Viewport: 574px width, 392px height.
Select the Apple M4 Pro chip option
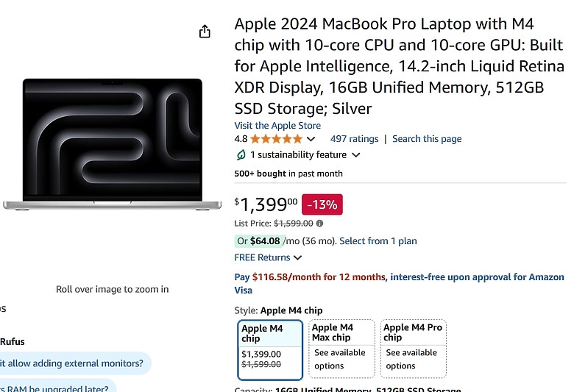pos(414,349)
